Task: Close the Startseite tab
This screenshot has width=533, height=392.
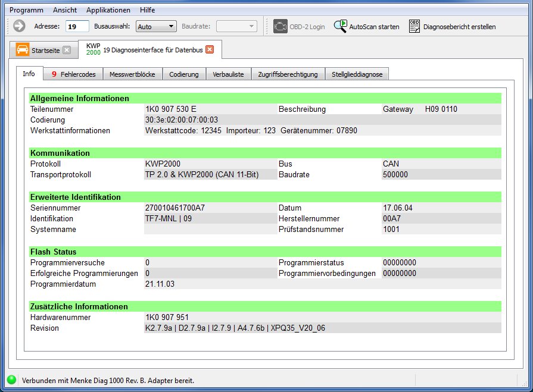Action: (67, 51)
